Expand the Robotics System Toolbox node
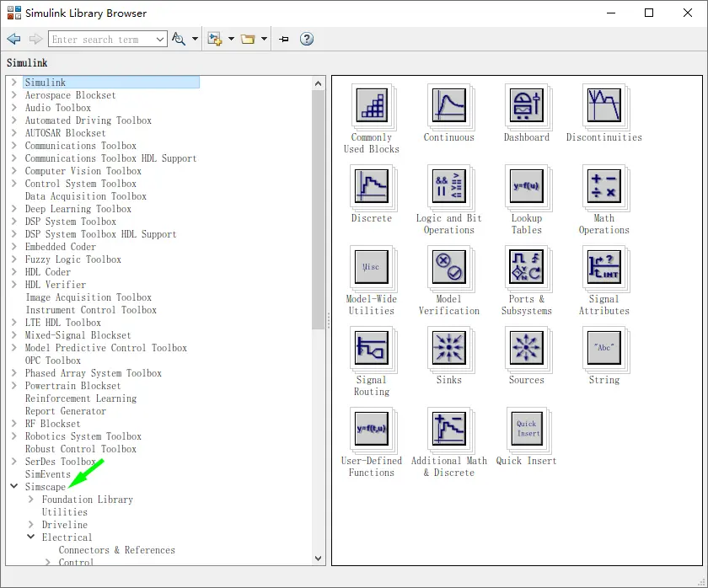Screen dimensions: 708x588 coord(14,436)
